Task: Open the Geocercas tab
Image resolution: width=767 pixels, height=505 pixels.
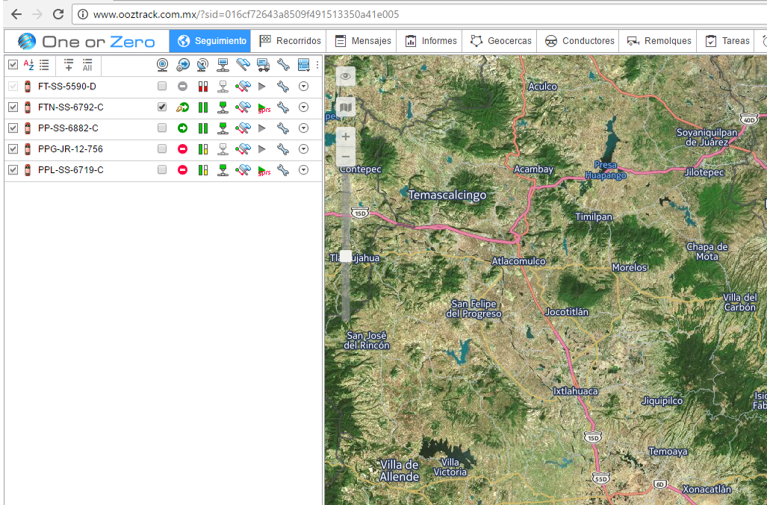Action: click(500, 41)
